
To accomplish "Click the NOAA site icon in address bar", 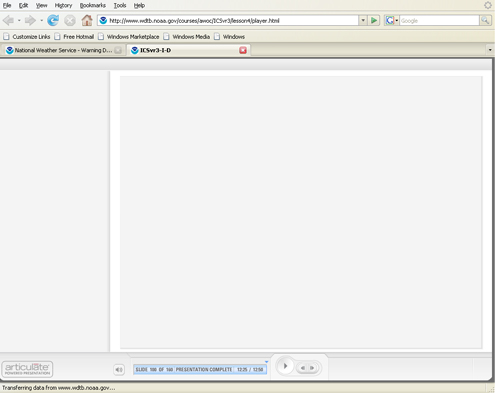I will [103, 21].
